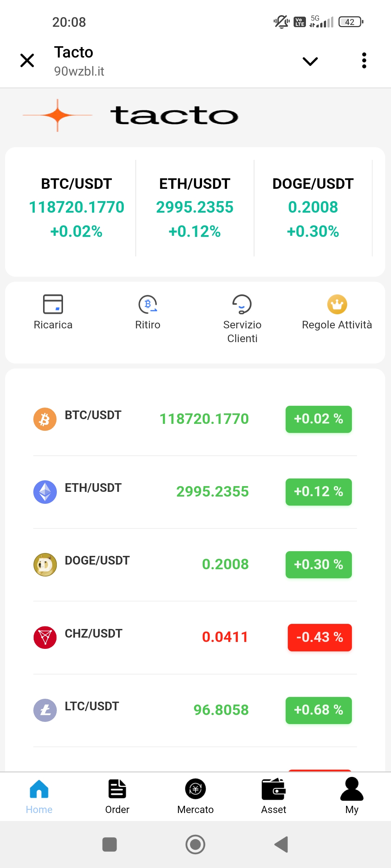
Task: Open the three-dot overflow menu
Action: pos(364,60)
